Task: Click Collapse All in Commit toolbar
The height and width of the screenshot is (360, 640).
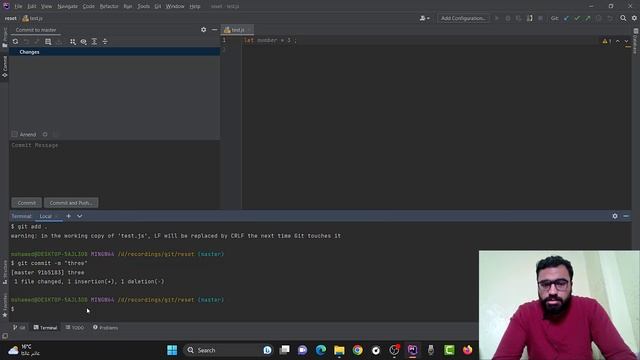Action: pos(105,42)
